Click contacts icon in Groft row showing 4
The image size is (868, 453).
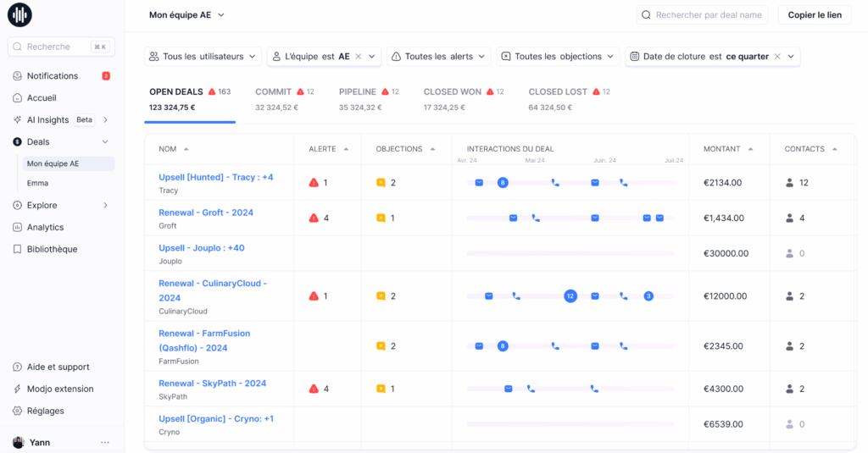coord(790,218)
